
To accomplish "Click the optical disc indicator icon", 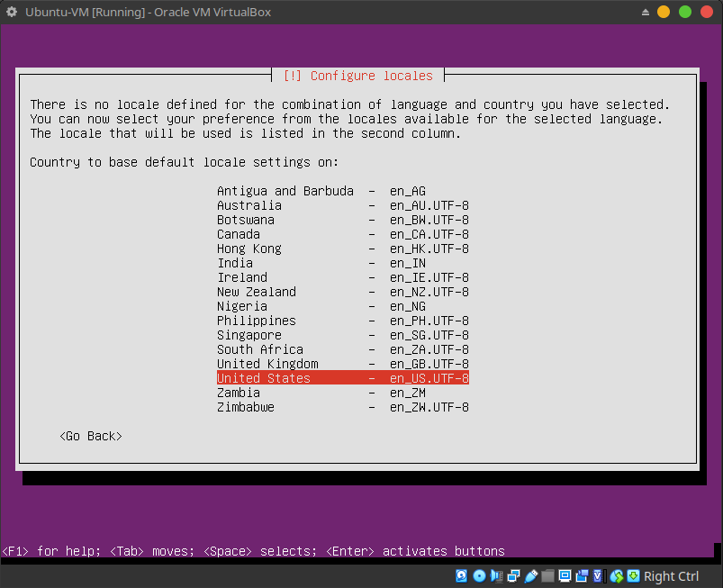I will pos(480,575).
